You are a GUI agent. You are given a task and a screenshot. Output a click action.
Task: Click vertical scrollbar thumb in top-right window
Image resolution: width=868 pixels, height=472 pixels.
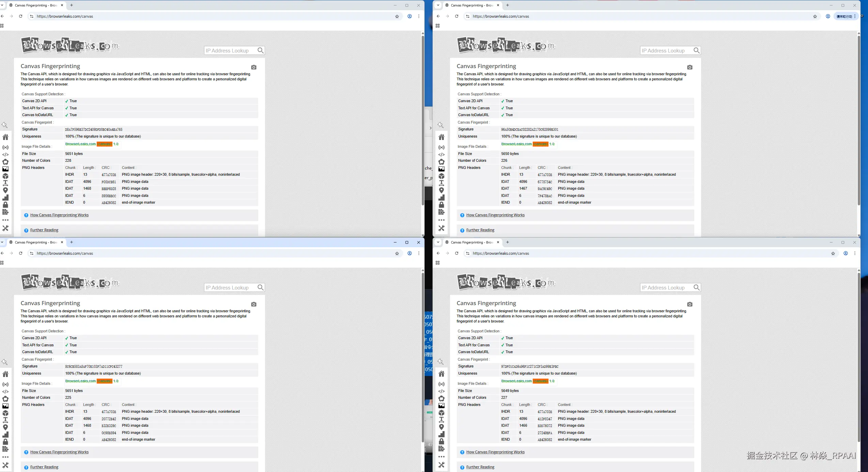pyautogui.click(x=859, y=120)
